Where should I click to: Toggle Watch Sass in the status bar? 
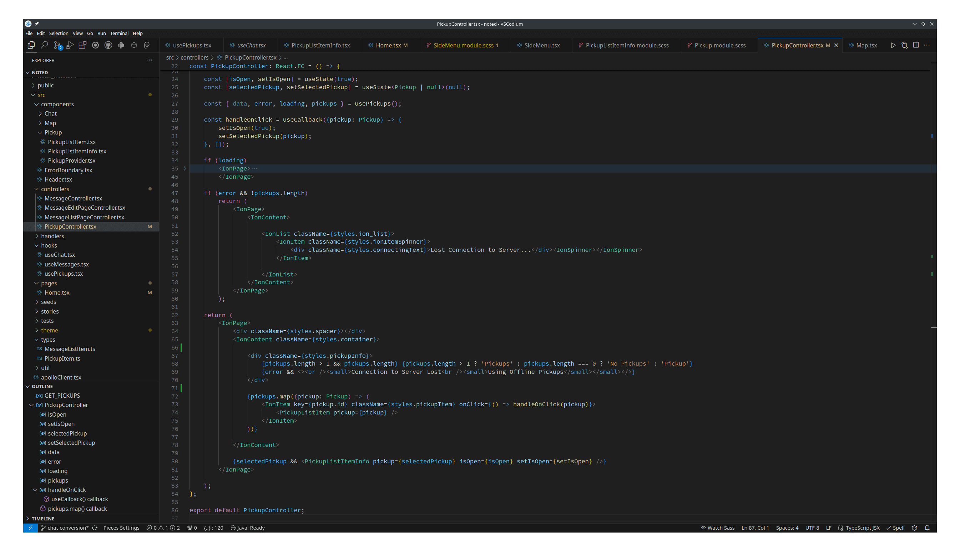[x=718, y=528]
